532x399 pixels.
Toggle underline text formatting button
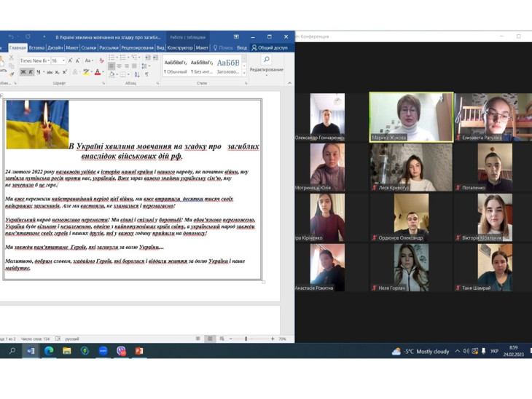click(39, 72)
